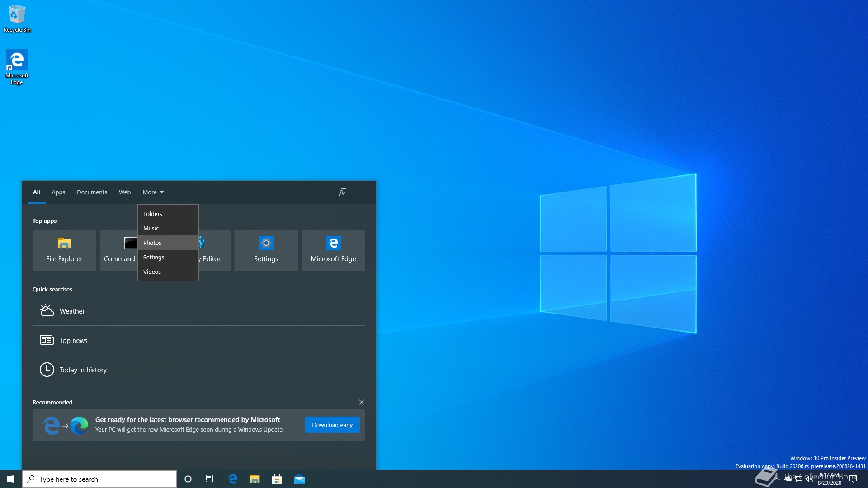Image resolution: width=868 pixels, height=488 pixels.
Task: Select the All search tab
Action: (37, 192)
